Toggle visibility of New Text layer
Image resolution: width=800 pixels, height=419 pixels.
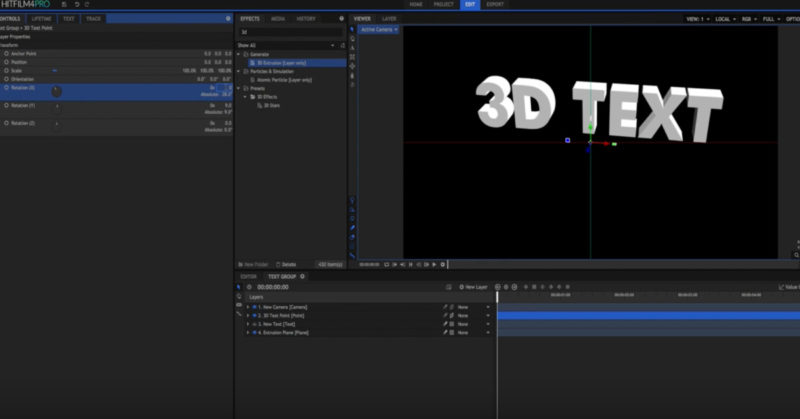click(x=255, y=324)
